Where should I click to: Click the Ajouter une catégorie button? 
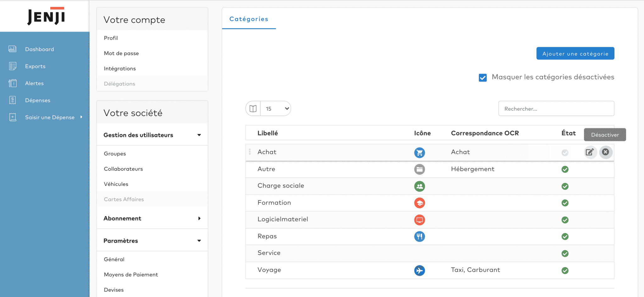[575, 53]
